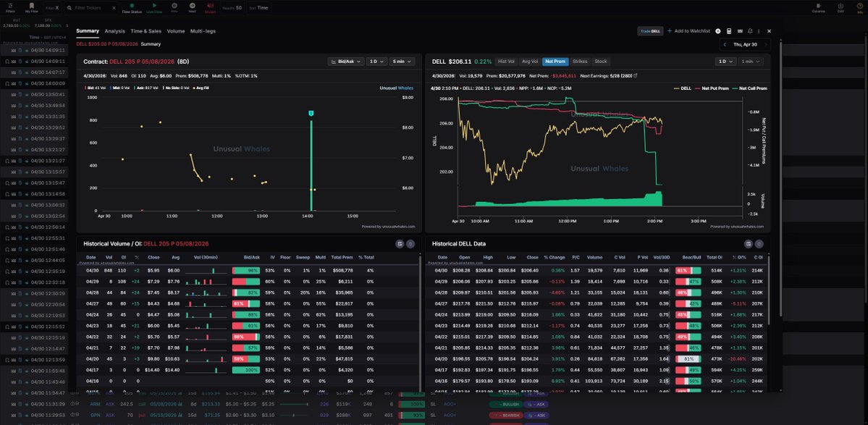Select the Hist Vol chart option
Screen dimensions: 868x425
click(x=506, y=62)
